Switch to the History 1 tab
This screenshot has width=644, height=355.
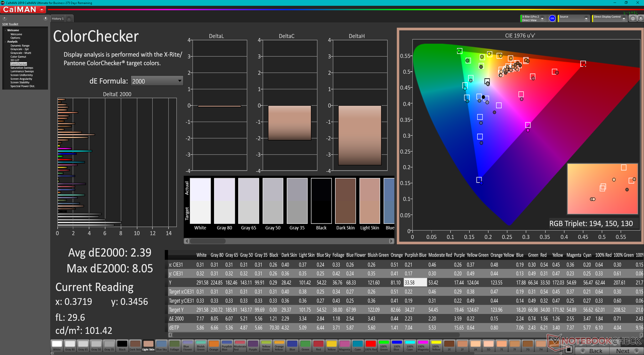pyautogui.click(x=58, y=19)
